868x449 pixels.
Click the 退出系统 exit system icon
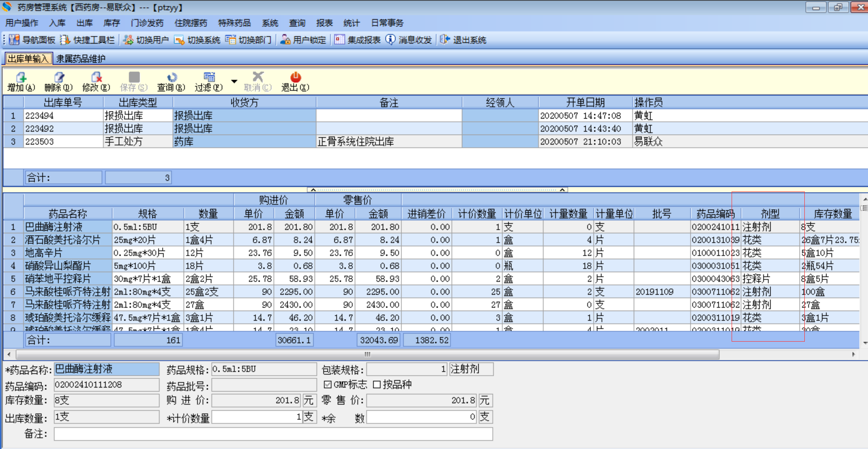tap(445, 40)
